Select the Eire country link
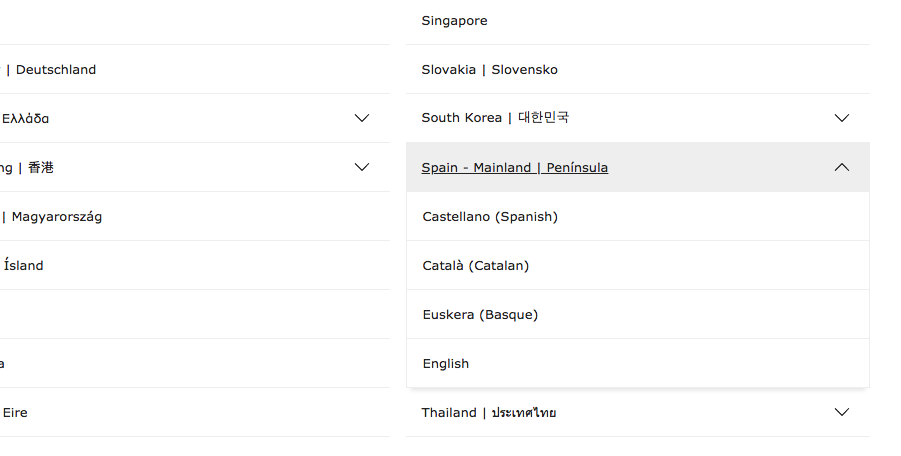This screenshot has width=901, height=456. pyautogui.click(x=15, y=412)
